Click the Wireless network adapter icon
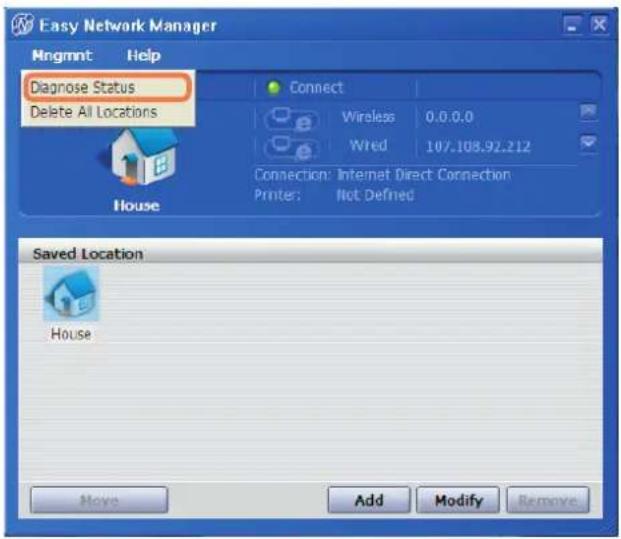Image resolution: width=621 pixels, height=539 pixels. (x=292, y=118)
